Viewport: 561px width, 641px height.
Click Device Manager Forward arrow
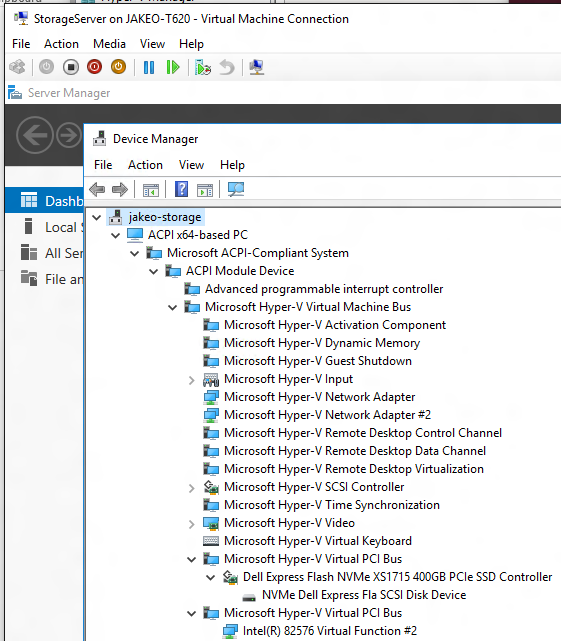coord(119,190)
